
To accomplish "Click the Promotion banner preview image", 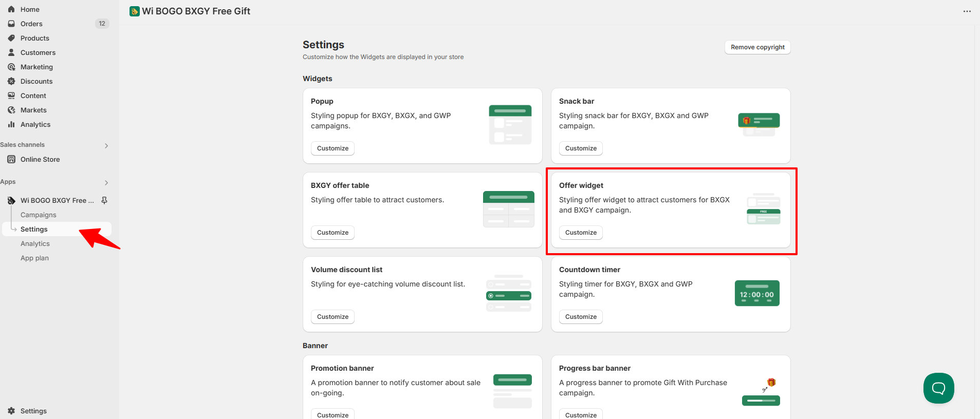I will pos(512,391).
